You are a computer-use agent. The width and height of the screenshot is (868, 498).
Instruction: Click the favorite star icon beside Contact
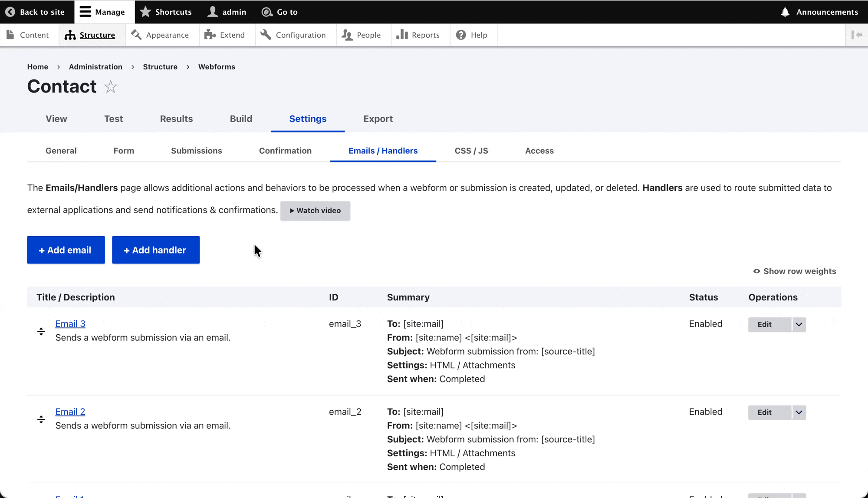click(x=111, y=87)
